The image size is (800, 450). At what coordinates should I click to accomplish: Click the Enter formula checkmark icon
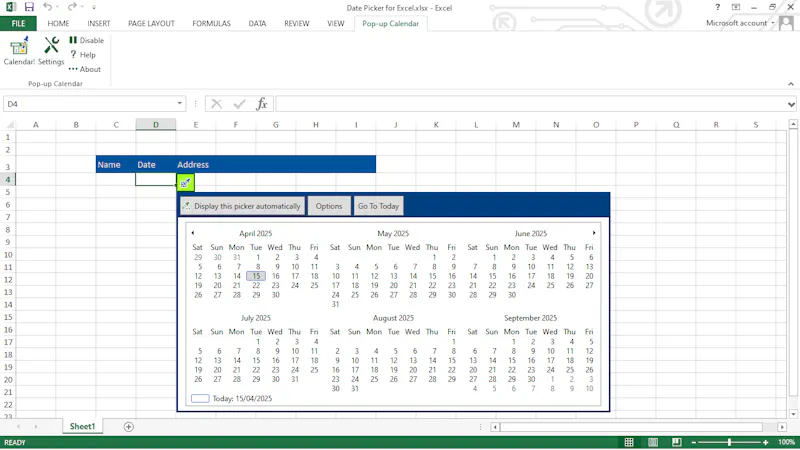[239, 104]
